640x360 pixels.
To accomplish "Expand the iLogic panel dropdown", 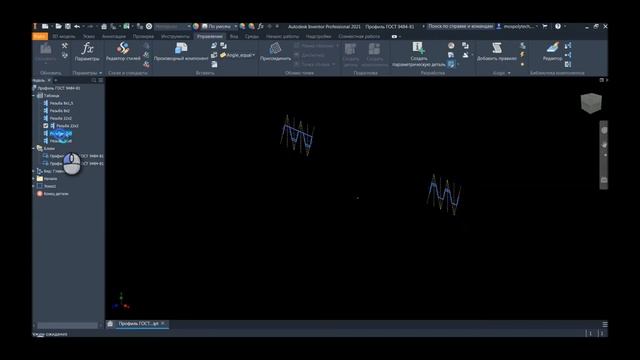I will point(509,73).
